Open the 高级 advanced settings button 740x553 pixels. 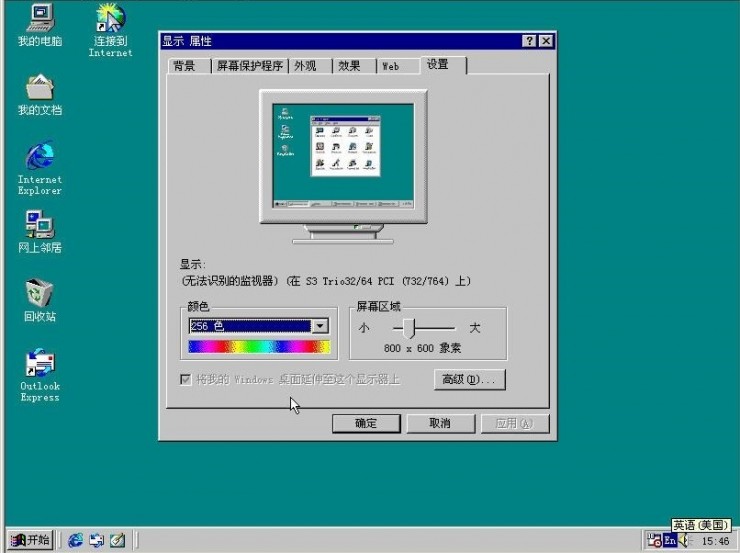(x=470, y=379)
